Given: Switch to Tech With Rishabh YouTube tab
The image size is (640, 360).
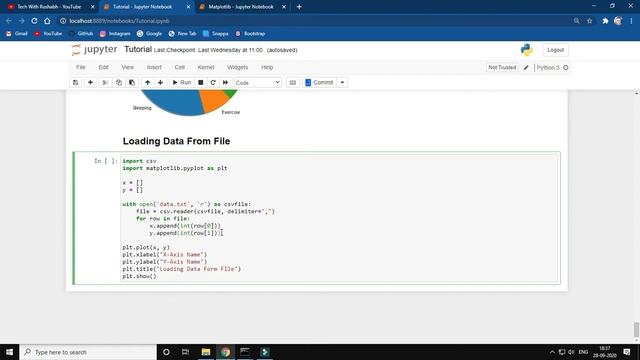Looking at the screenshot, I should (x=49, y=7).
